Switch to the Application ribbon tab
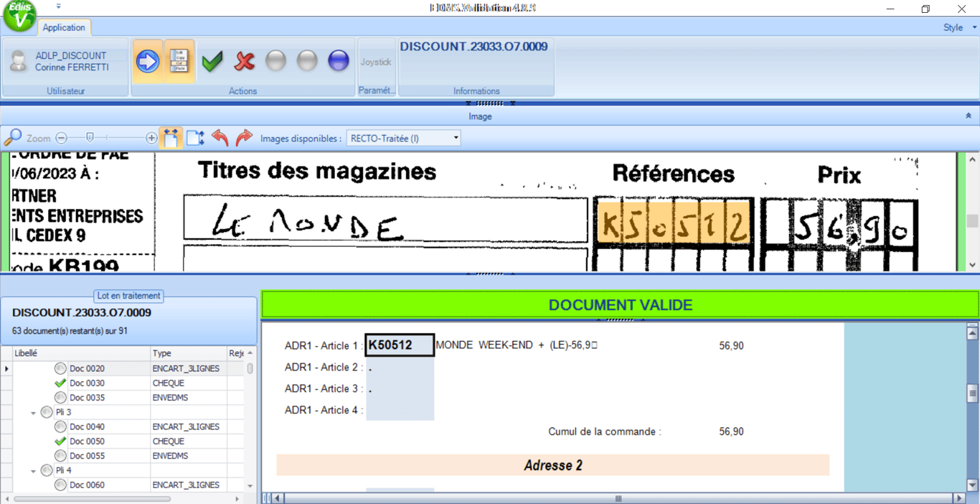Viewport: 980px width, 504px height. [64, 27]
